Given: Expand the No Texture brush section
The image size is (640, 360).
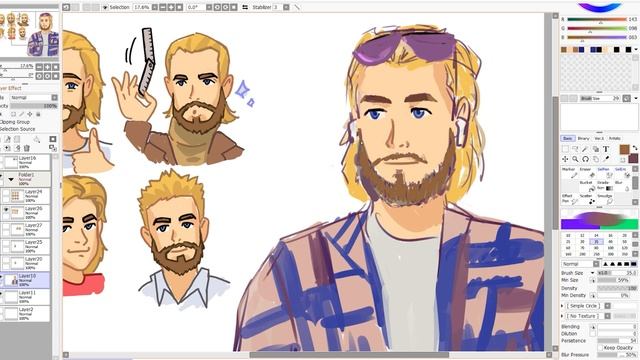Looking at the screenshot, I should 562,316.
